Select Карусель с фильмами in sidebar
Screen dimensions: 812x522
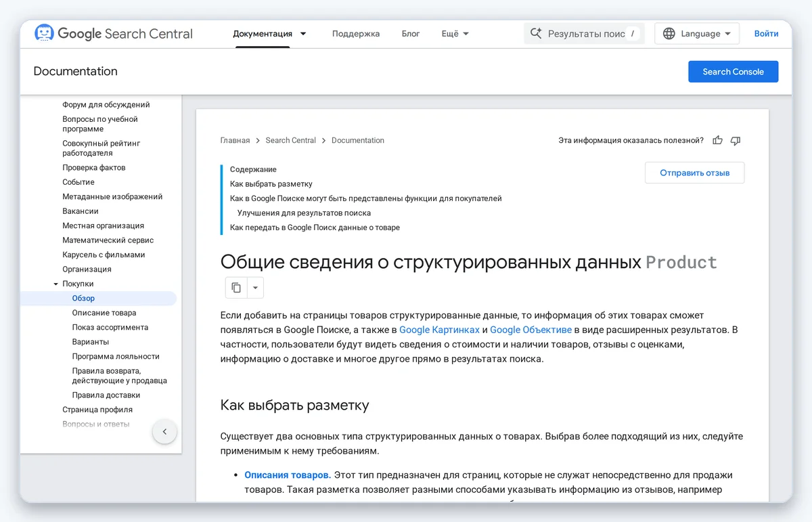coord(104,255)
